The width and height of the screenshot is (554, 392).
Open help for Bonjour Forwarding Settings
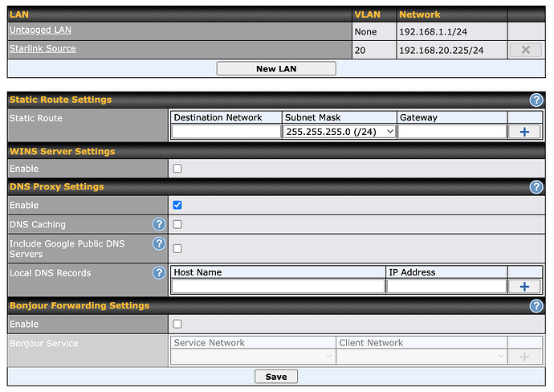pos(536,306)
